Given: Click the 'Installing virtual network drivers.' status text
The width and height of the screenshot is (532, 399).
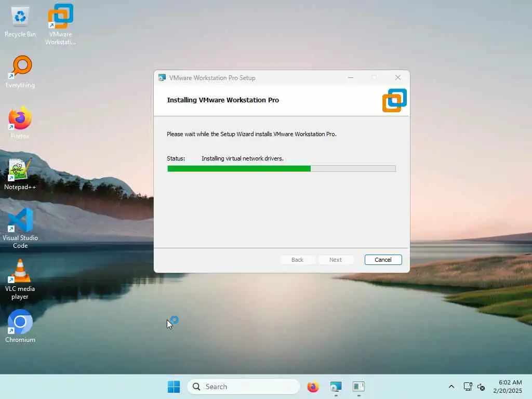Looking at the screenshot, I should [x=243, y=158].
